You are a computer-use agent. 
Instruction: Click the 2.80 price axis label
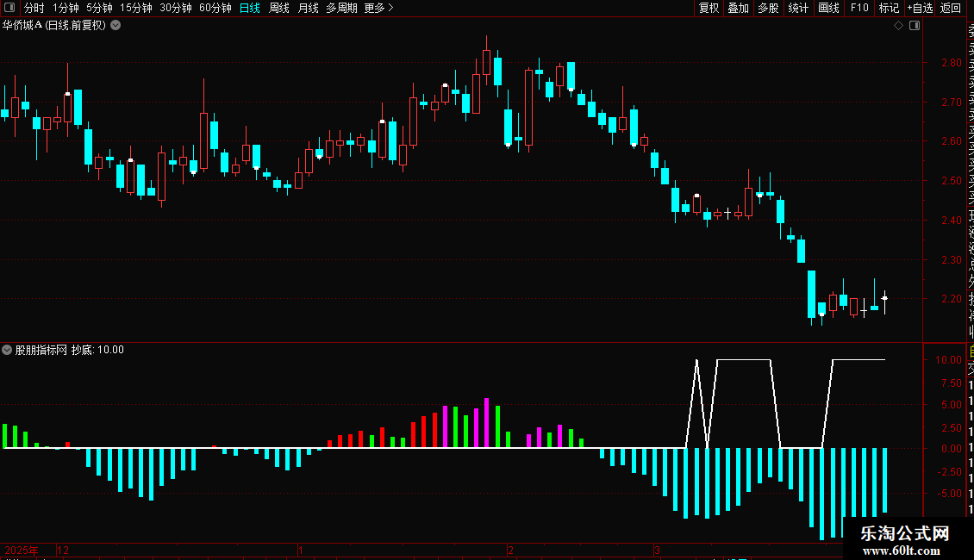[951, 63]
